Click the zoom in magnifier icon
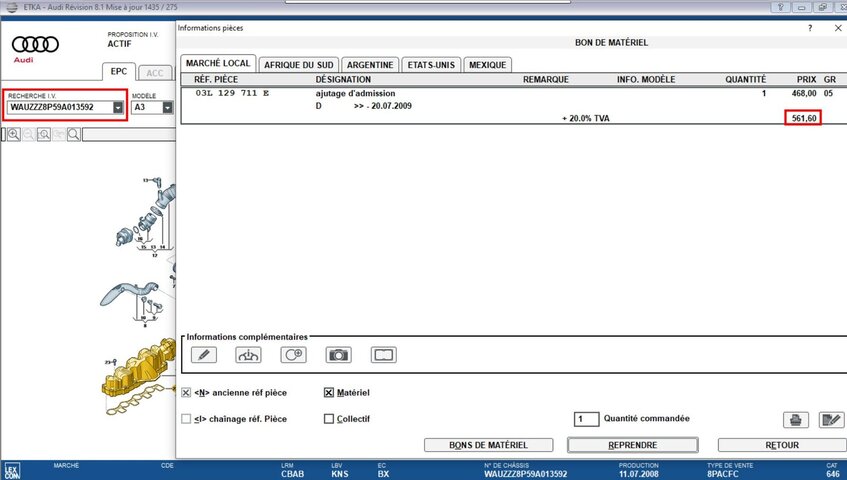The image size is (847, 480). pyautogui.click(x=14, y=134)
